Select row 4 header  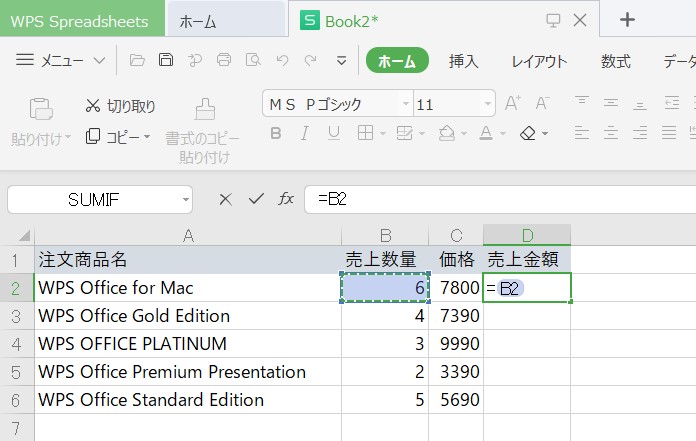click(x=17, y=344)
